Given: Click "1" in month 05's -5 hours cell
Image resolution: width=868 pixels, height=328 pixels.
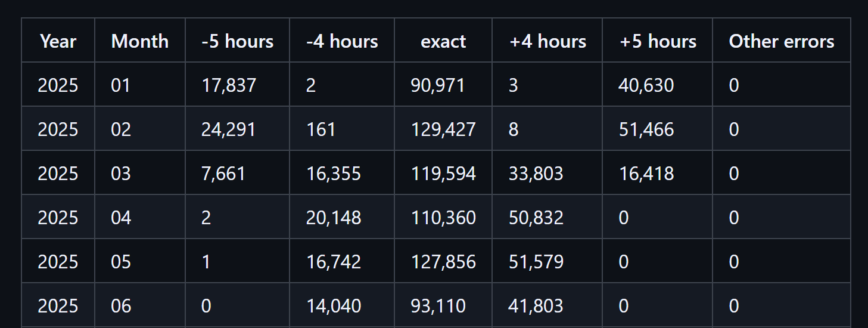Looking at the screenshot, I should click(x=206, y=262).
